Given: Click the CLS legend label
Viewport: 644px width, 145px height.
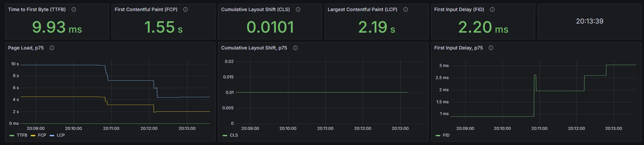Looking at the screenshot, I should (x=234, y=135).
